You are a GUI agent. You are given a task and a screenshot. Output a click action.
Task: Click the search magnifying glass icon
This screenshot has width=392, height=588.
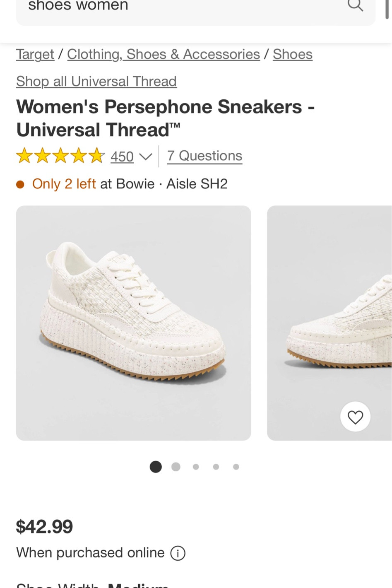pyautogui.click(x=355, y=5)
